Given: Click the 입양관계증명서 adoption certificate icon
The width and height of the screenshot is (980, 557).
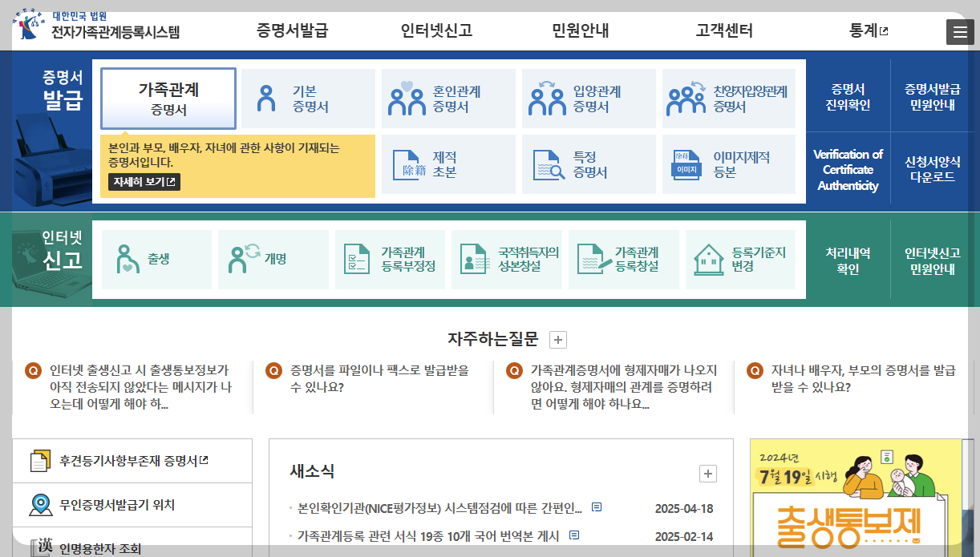Looking at the screenshot, I should (x=588, y=97).
